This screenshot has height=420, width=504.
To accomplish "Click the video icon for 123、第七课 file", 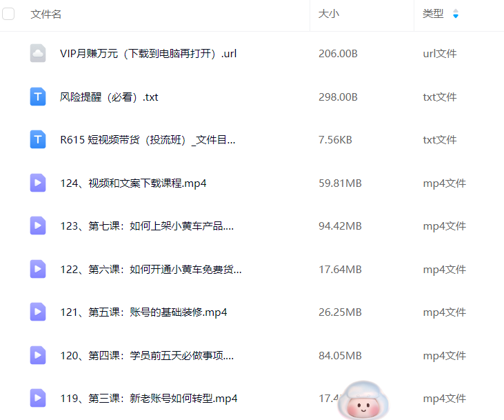I will (38, 226).
